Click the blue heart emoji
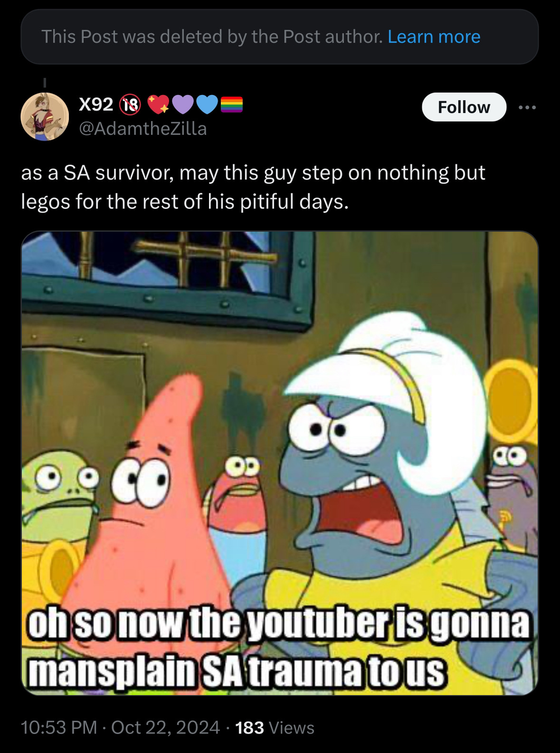Screen dimensions: 560x753 (x=207, y=105)
